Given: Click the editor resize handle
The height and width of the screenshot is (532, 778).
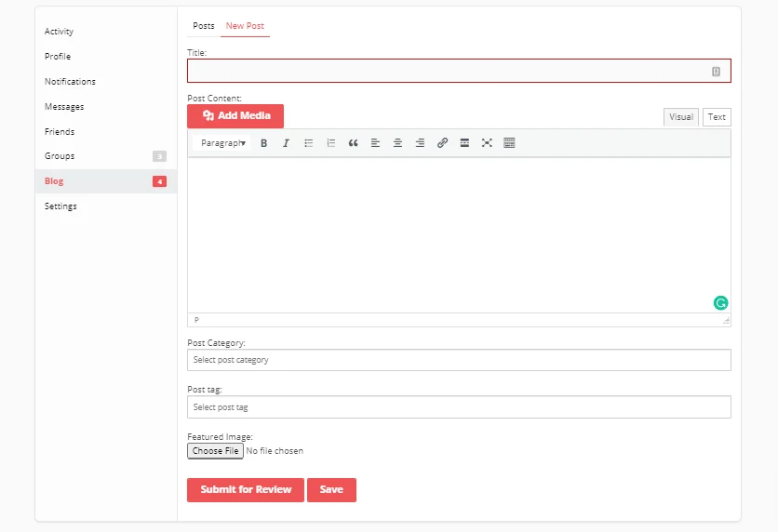Looking at the screenshot, I should (726, 321).
